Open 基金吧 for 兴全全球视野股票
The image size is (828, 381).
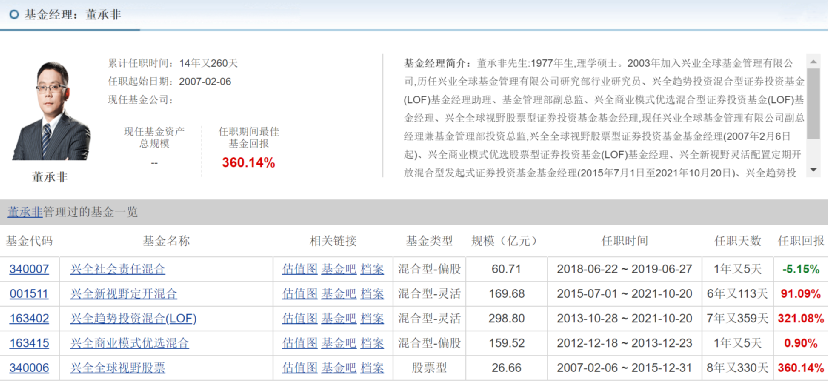pos(339,368)
